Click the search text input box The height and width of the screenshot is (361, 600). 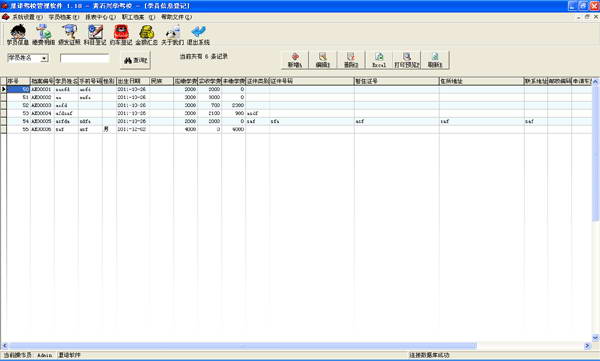(85, 58)
